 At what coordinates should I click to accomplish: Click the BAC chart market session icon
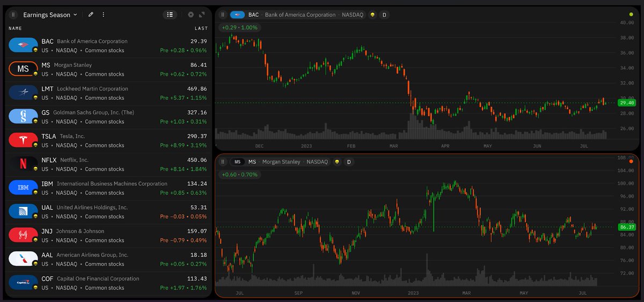(372, 15)
